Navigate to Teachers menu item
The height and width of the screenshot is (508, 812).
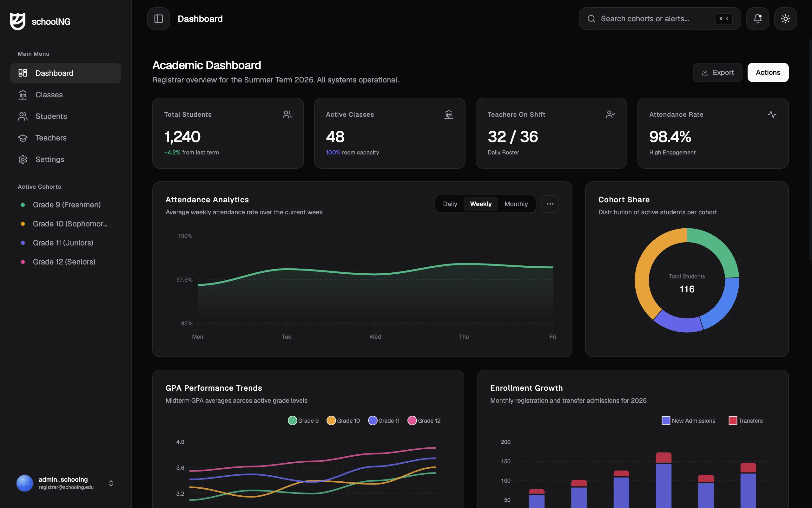[66, 138]
